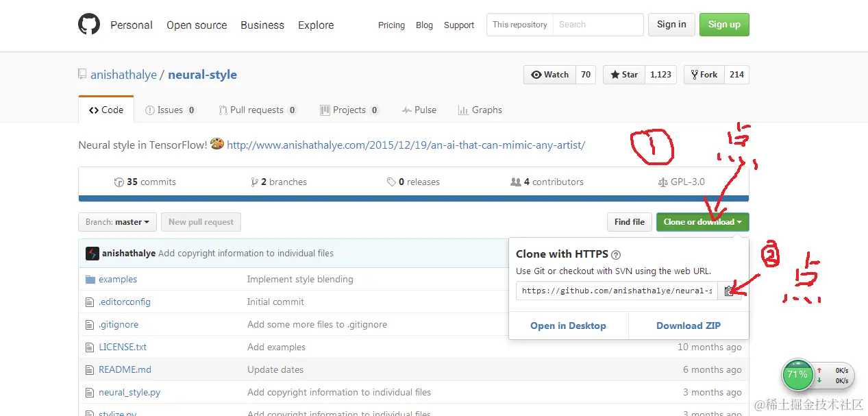Screen dimensions: 868x416
Task: Open the stargazers count 1,123
Action: coord(660,75)
